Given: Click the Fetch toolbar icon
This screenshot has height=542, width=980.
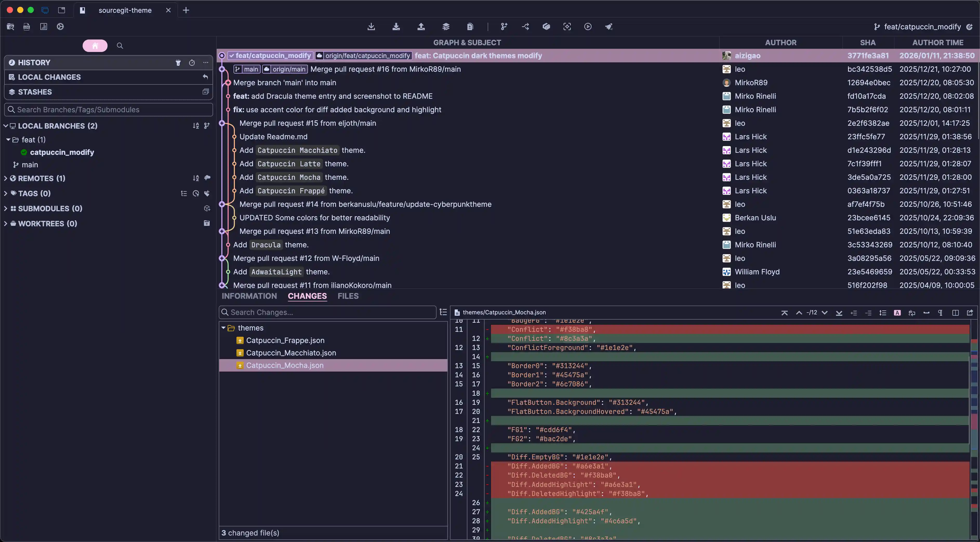Looking at the screenshot, I should 371,27.
